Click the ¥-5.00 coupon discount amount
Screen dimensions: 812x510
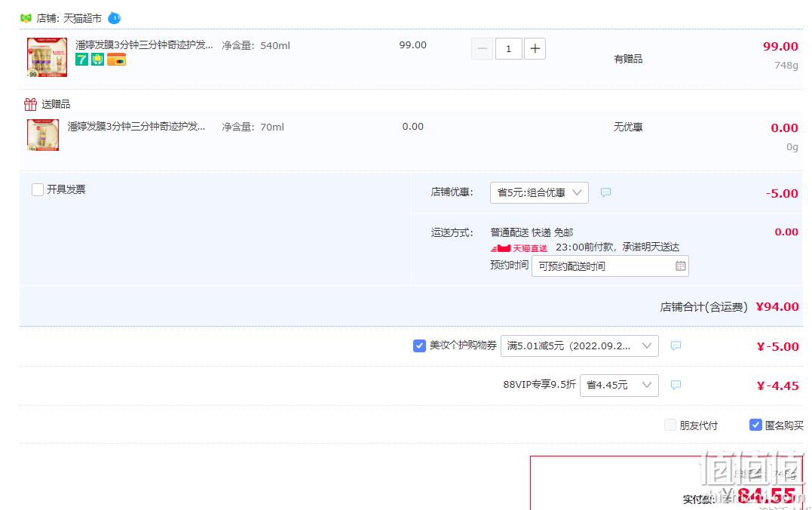pyautogui.click(x=778, y=346)
